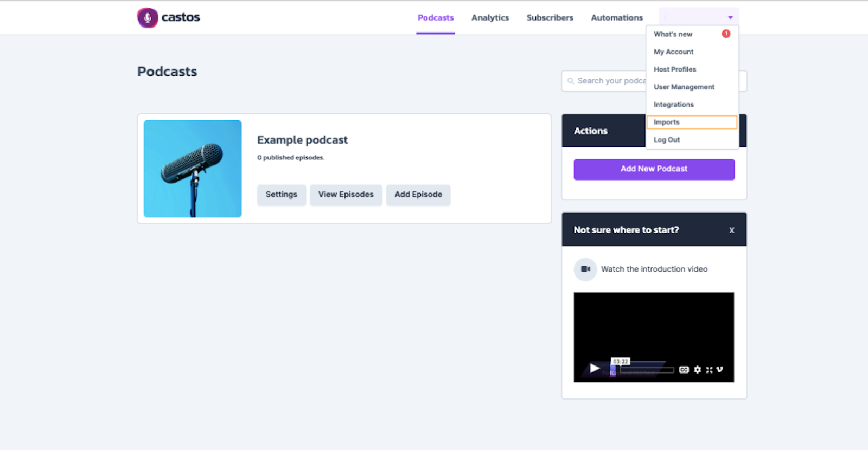Select Integrations from the menu
This screenshot has height=450, width=868.
[x=674, y=105]
